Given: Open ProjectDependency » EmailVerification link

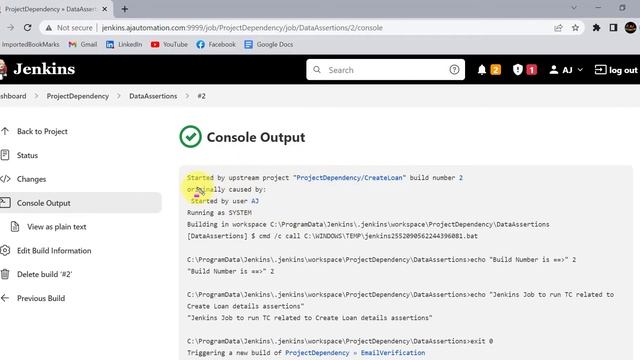Looking at the screenshot, I should [x=355, y=353].
